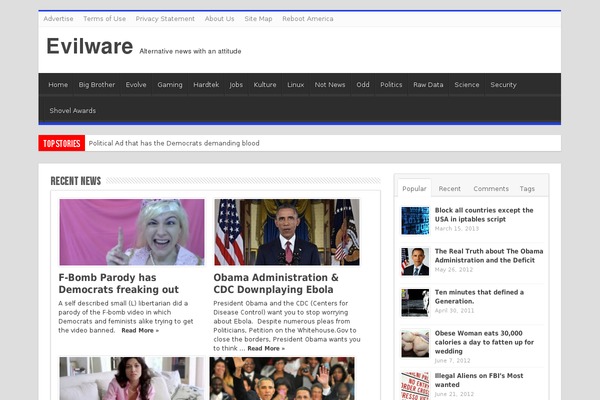This screenshot has width=600, height=400.
Task: Open the Kulture category
Action: (265, 85)
